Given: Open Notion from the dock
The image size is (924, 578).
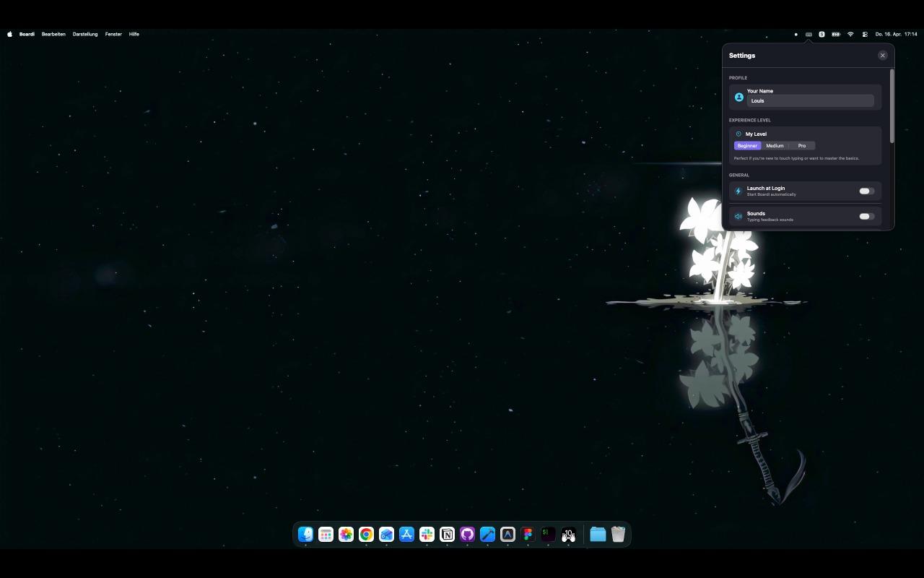Looking at the screenshot, I should point(448,534).
